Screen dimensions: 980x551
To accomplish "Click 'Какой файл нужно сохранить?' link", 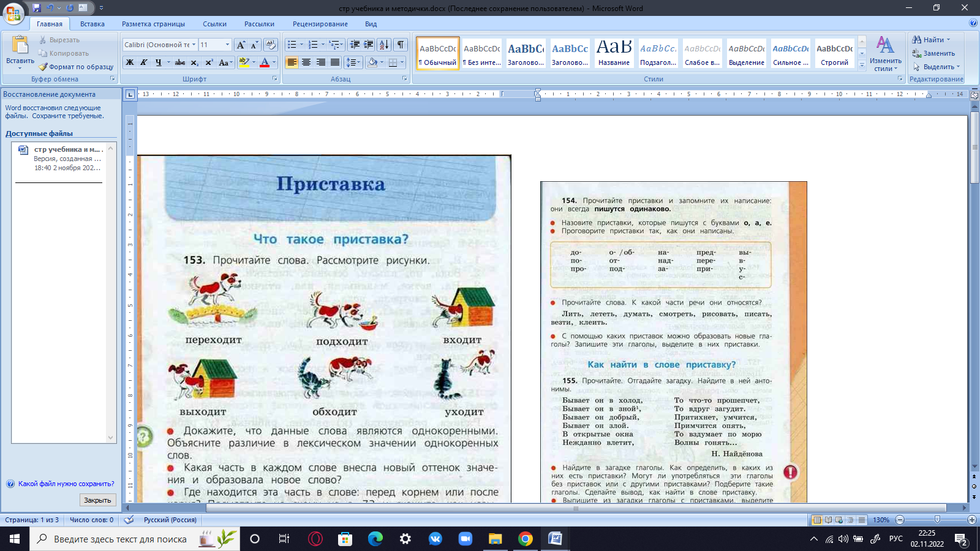I will coord(66,484).
